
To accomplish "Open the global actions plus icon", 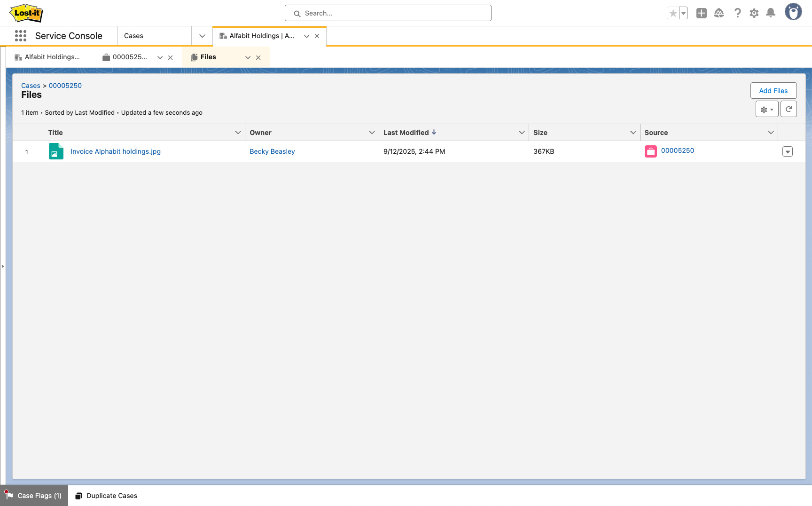I will pos(701,13).
